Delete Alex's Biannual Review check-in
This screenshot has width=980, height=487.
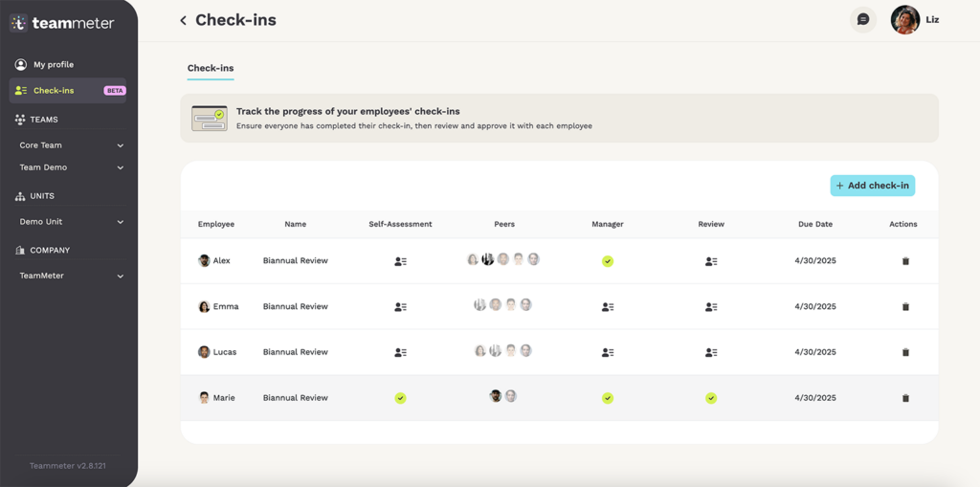point(905,261)
